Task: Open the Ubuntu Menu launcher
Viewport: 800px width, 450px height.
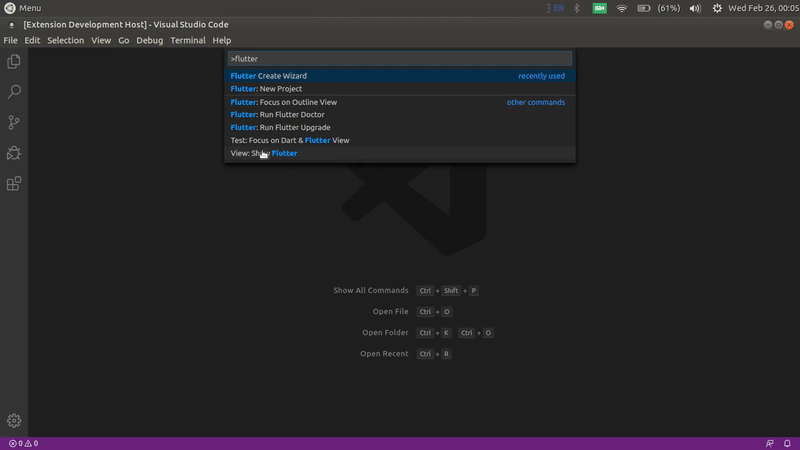Action: click(x=22, y=8)
